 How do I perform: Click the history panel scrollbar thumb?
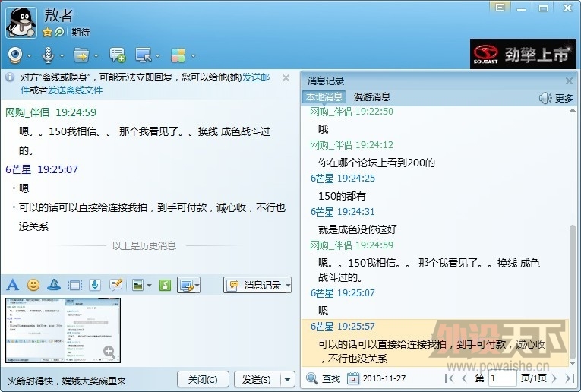[x=573, y=290]
